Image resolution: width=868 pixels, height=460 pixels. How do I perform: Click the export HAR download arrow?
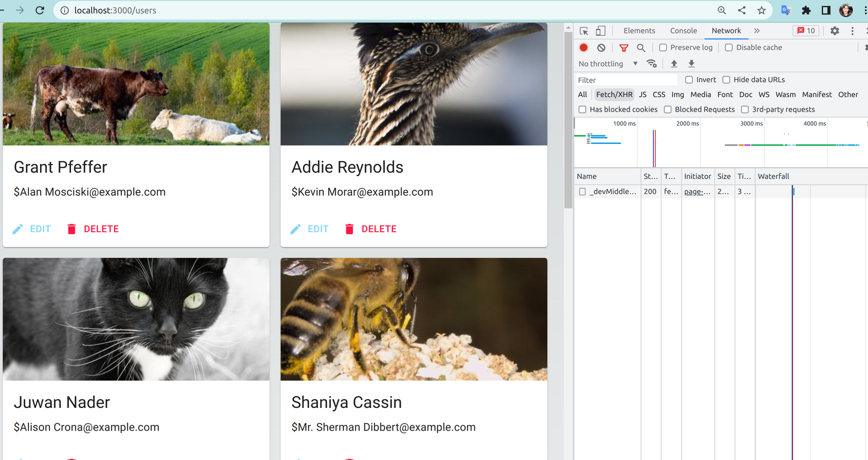pos(692,64)
